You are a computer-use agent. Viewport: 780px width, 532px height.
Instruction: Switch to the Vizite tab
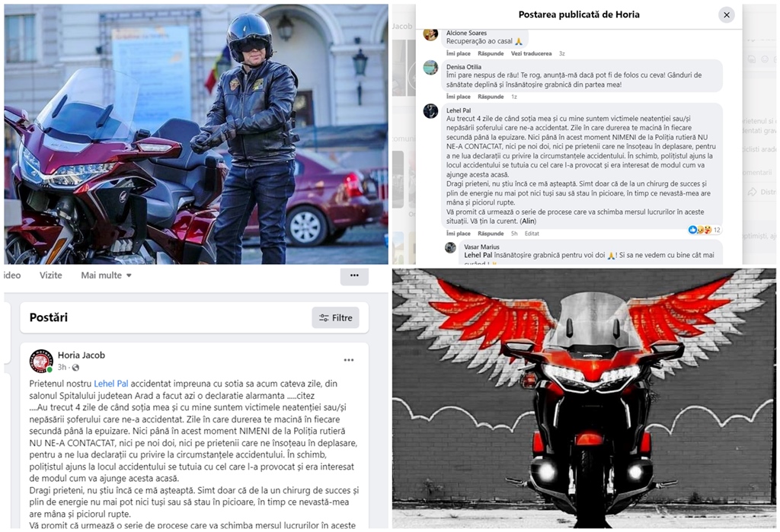(x=51, y=276)
